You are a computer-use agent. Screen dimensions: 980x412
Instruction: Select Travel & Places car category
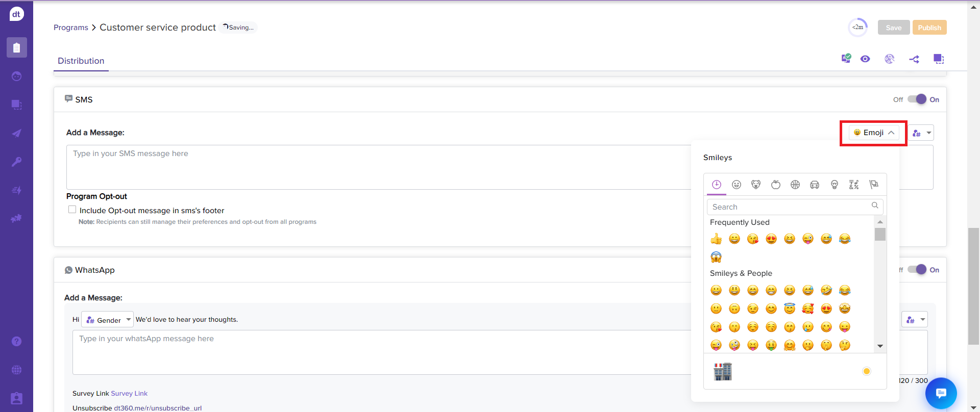[815, 185]
